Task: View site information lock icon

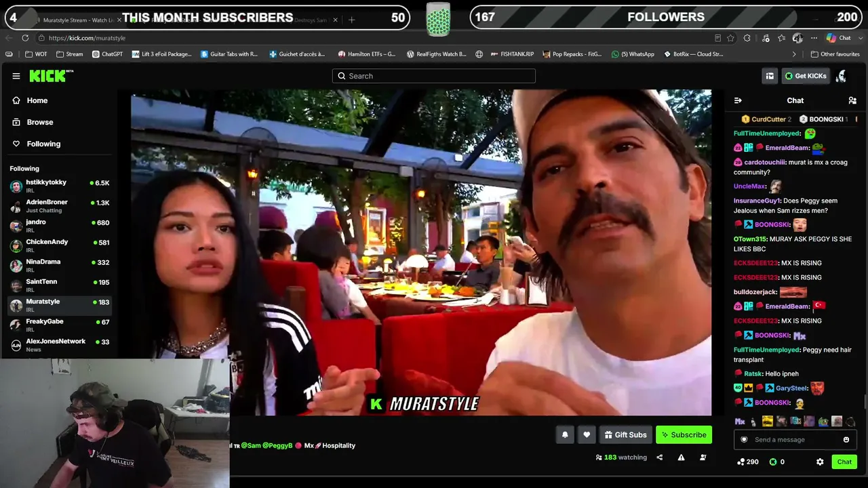Action: [41, 38]
